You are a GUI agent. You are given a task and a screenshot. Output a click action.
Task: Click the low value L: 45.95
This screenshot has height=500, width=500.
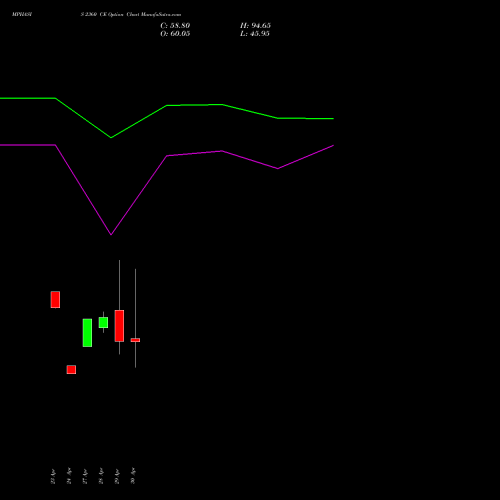click(255, 34)
